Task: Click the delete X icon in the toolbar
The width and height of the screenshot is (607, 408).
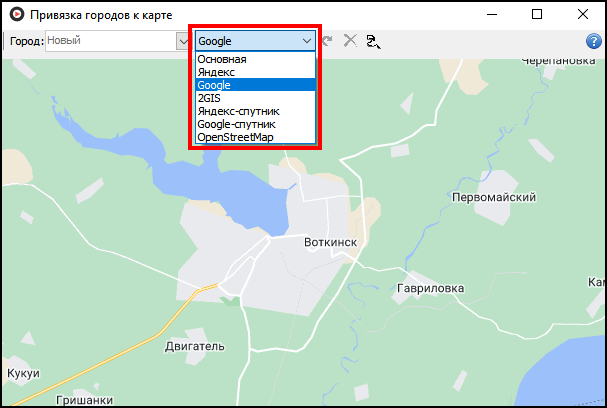Action: click(x=349, y=41)
